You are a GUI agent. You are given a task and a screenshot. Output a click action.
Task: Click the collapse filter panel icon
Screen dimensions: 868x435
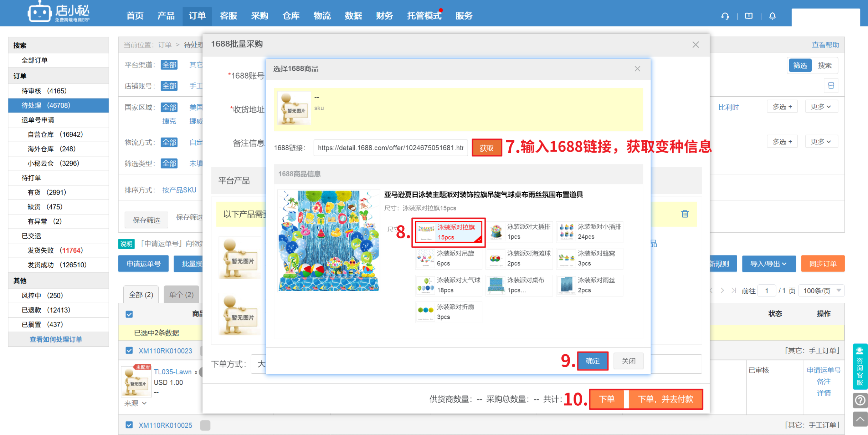(x=831, y=86)
